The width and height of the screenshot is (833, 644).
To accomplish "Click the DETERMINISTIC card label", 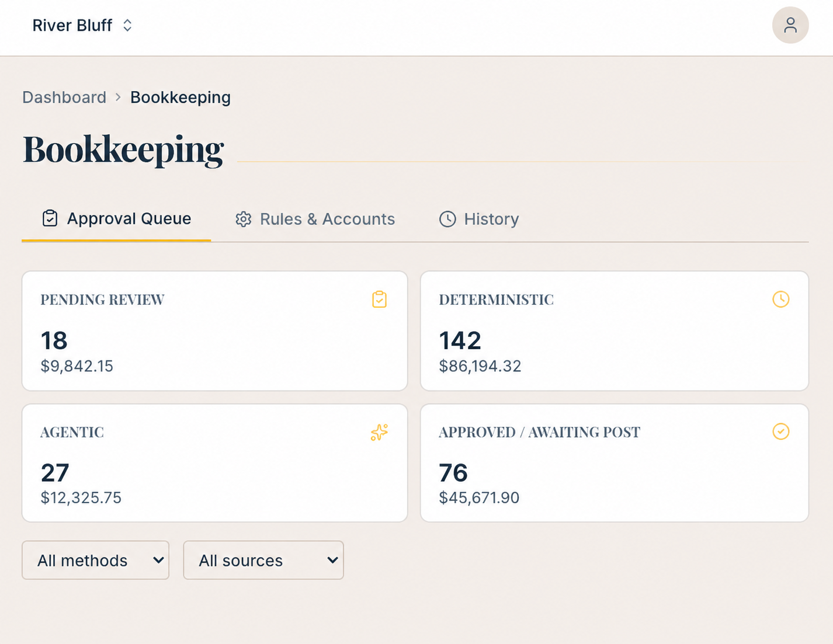I will tap(496, 300).
